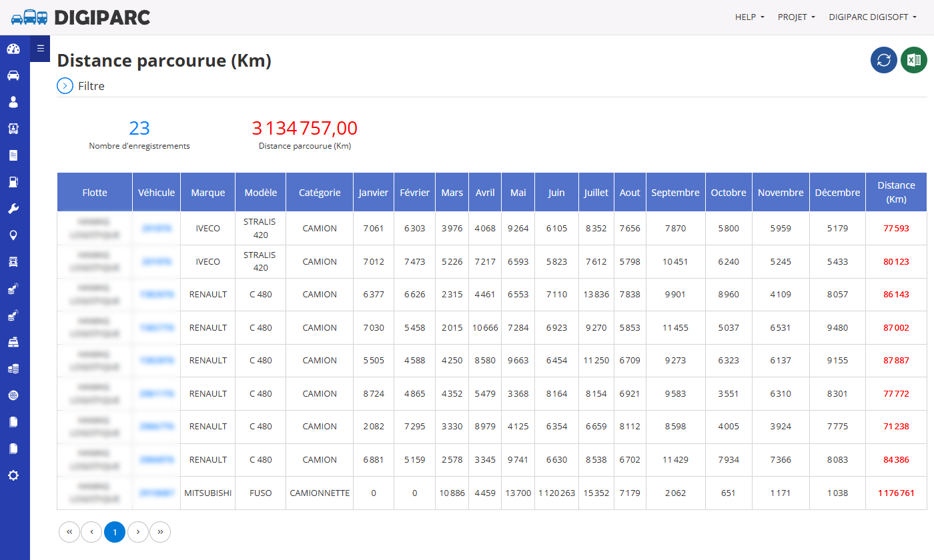Click the round wheel sidebar icon

(13, 395)
